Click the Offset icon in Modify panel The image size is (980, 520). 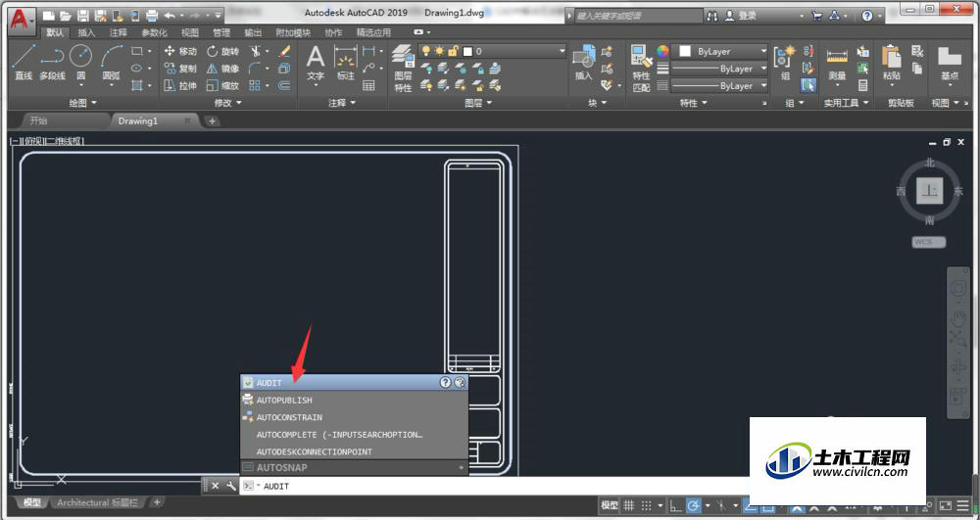click(284, 85)
